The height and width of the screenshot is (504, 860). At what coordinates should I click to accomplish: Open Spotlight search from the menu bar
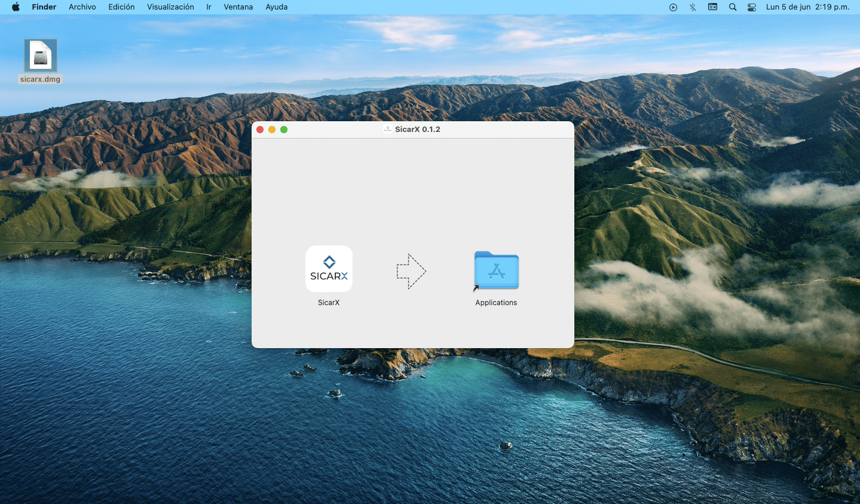pos(732,7)
